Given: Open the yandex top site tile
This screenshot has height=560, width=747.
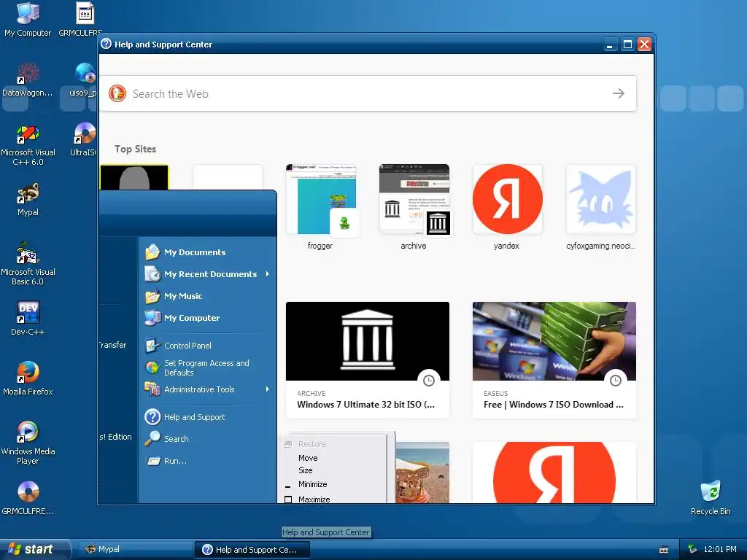Looking at the screenshot, I should [x=507, y=207].
